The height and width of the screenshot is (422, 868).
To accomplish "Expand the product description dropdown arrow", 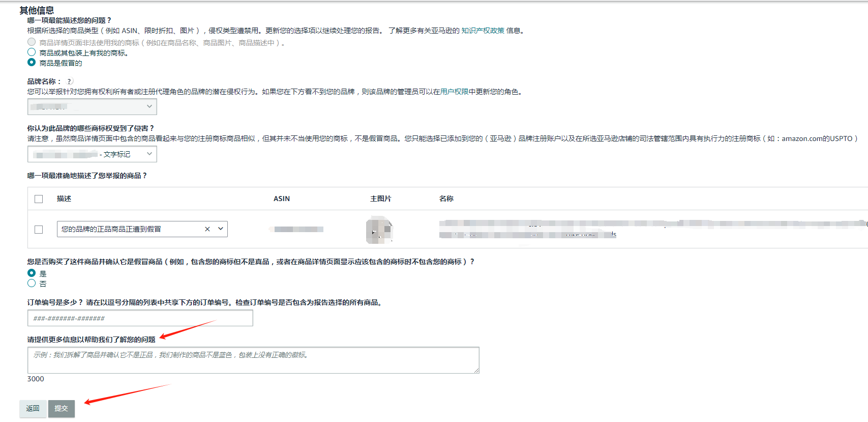I will [x=221, y=229].
